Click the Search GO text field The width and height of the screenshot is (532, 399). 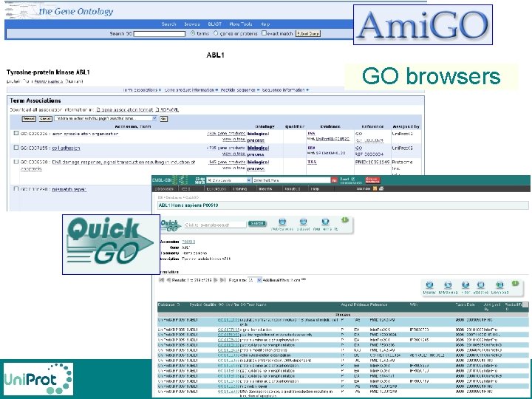point(160,33)
